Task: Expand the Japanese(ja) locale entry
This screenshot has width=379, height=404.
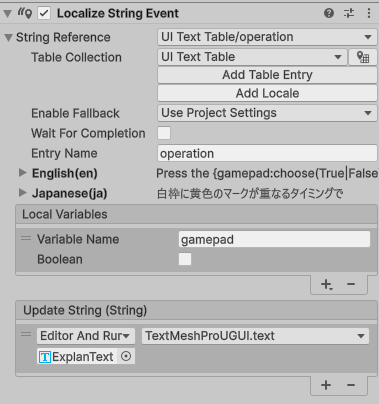Action: point(22,193)
